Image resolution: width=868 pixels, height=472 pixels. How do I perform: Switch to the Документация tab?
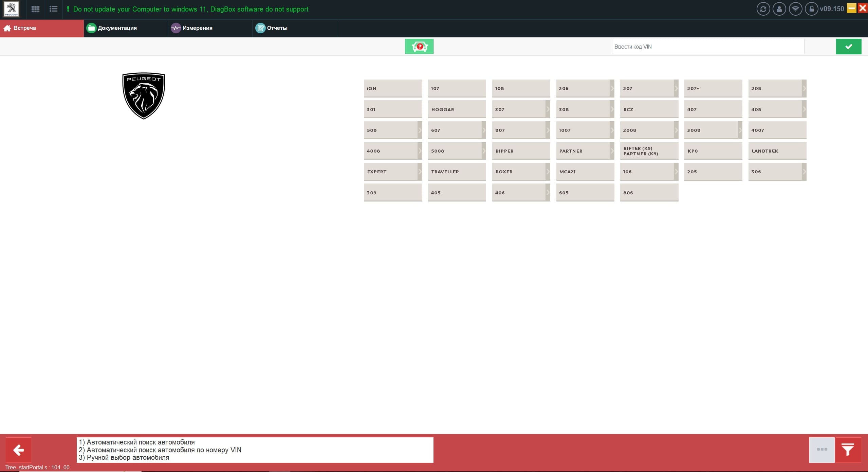pos(117,28)
